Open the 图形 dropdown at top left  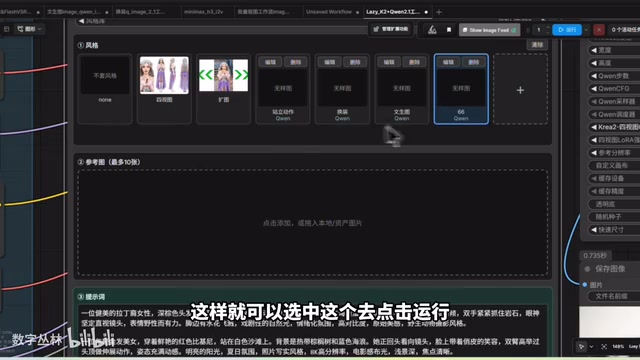pyautogui.click(x=29, y=29)
